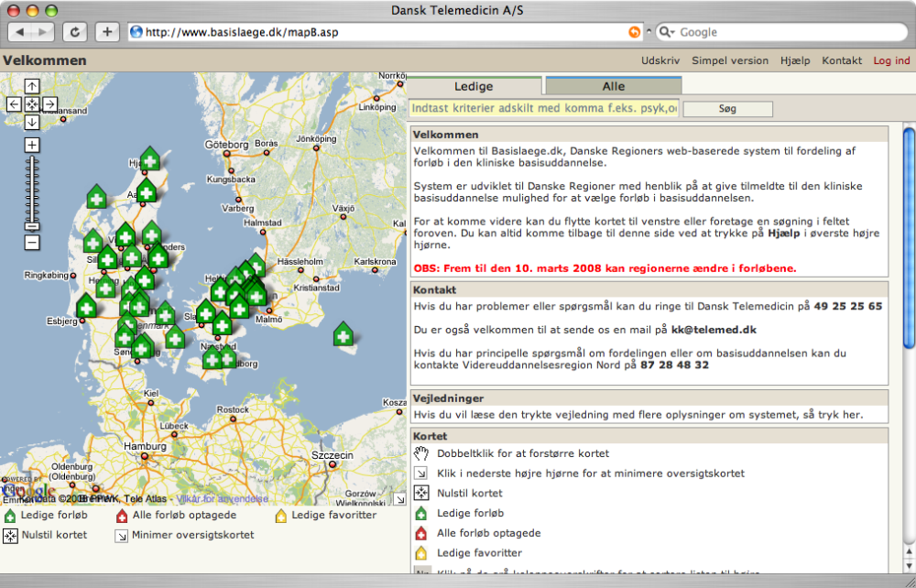Click Göteborg label on the map

point(226,144)
